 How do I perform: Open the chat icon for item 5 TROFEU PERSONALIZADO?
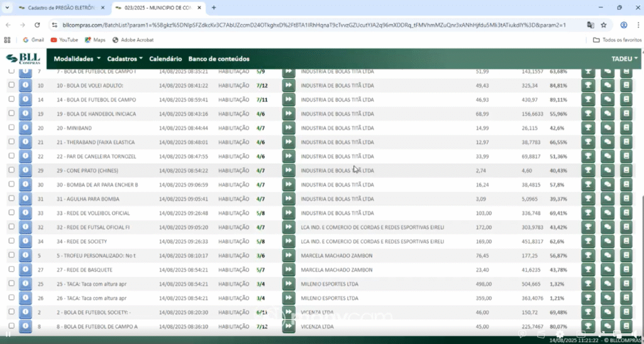coord(608,256)
